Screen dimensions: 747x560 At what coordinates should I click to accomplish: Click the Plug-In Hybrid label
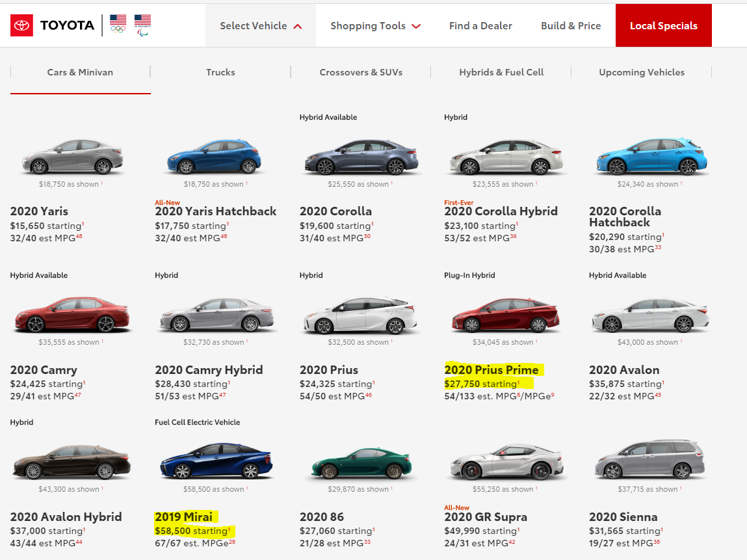coord(469,276)
